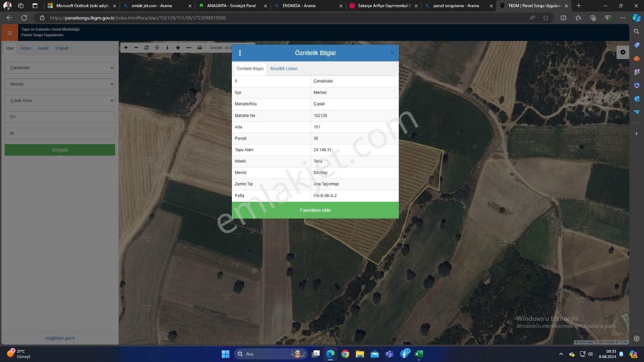This screenshot has width=644, height=362.
Task: Open Microsoft Teams from taskbar
Action: (389, 354)
